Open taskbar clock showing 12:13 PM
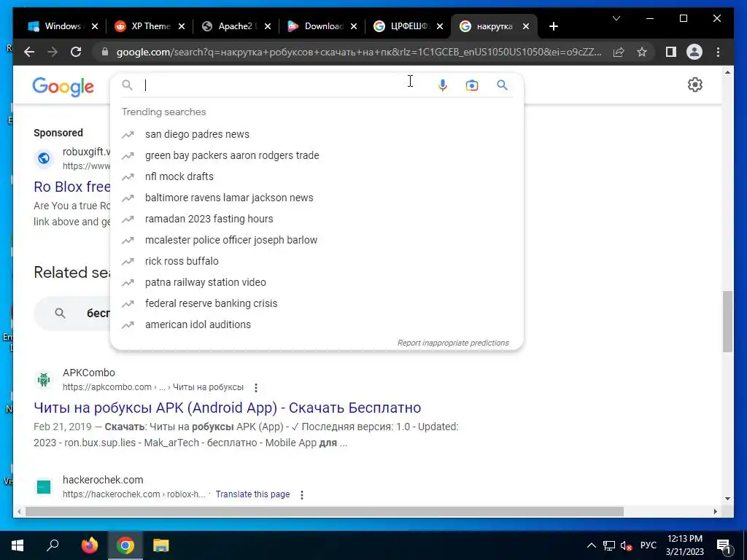 coord(684,545)
